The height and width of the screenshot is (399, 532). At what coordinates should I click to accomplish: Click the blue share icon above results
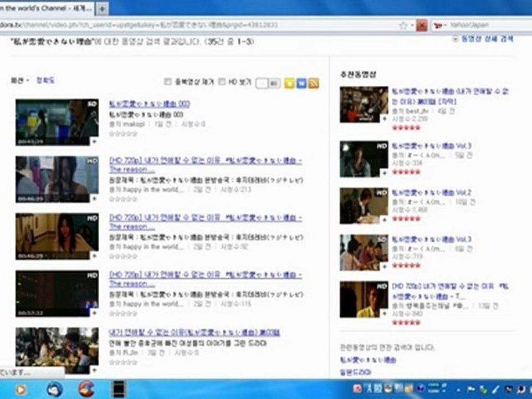click(301, 83)
